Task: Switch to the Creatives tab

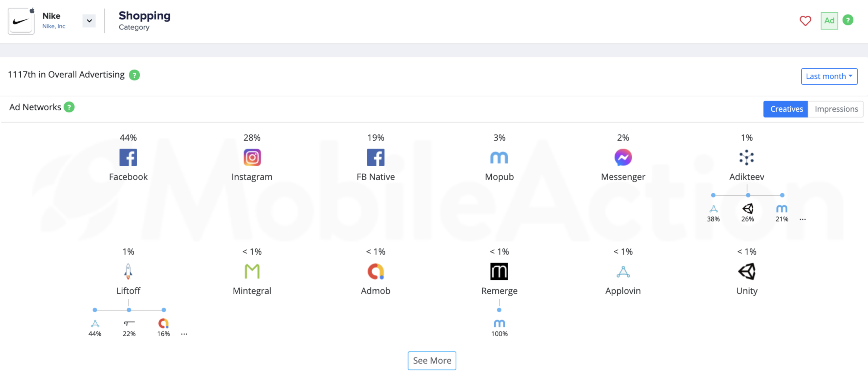Action: click(786, 109)
